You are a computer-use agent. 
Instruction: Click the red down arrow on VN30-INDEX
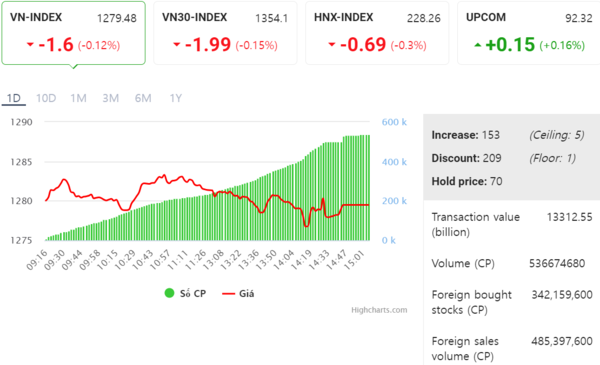pos(176,45)
